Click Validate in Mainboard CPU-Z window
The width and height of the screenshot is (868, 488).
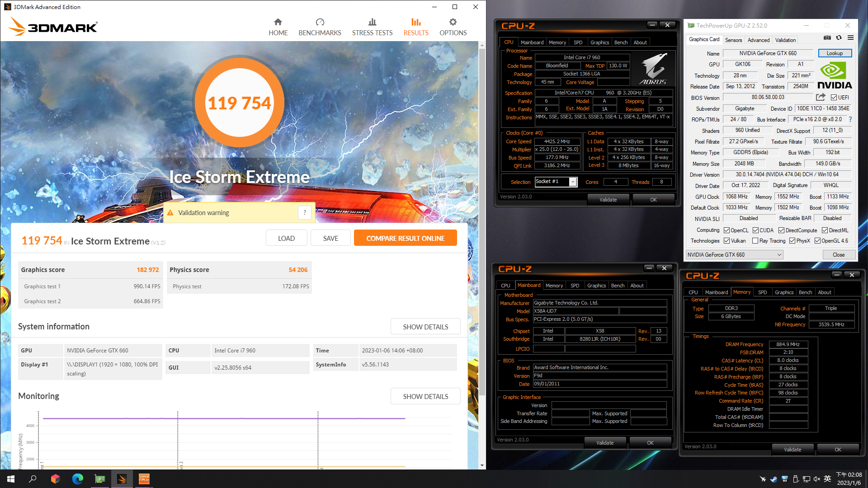pyautogui.click(x=605, y=442)
